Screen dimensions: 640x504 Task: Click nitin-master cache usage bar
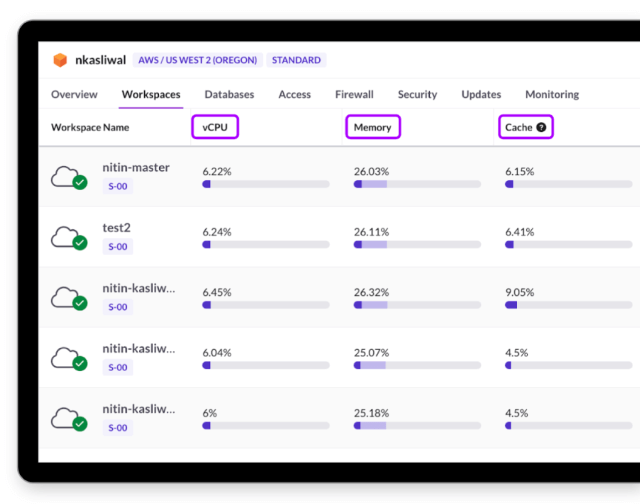tap(569, 184)
